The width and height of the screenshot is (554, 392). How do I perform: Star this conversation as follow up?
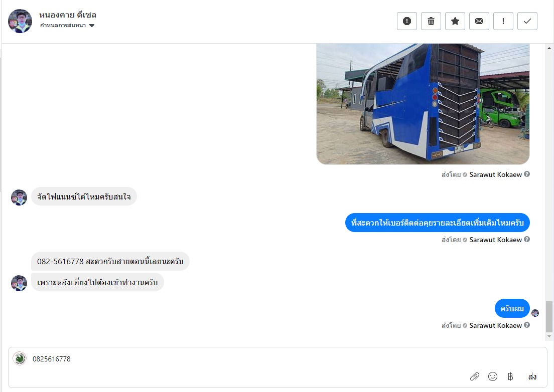tap(455, 21)
